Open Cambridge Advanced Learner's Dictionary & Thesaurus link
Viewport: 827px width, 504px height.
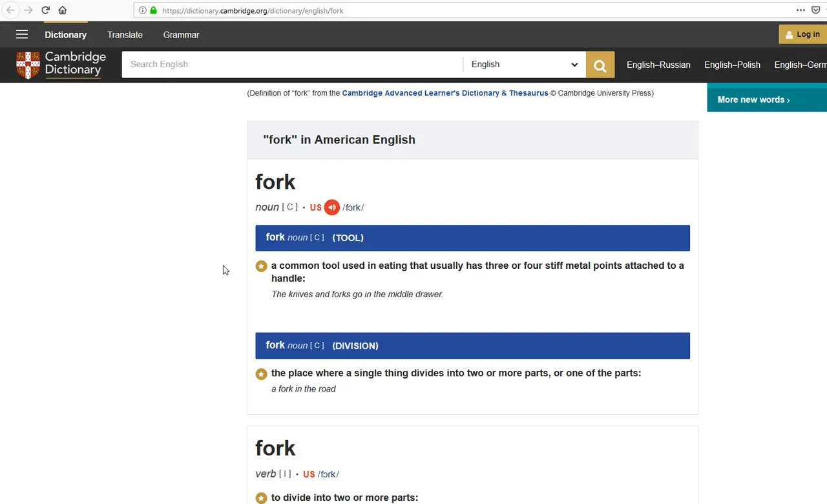(x=445, y=93)
